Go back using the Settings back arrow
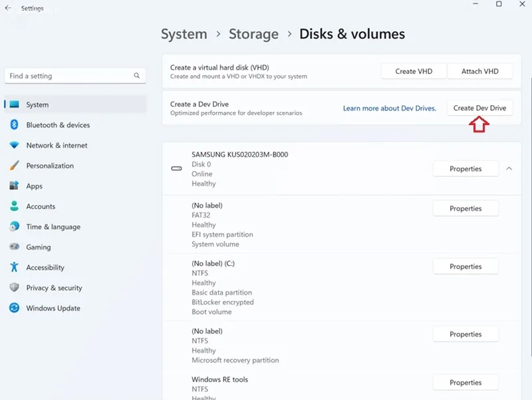This screenshot has width=532, height=400. click(8, 8)
